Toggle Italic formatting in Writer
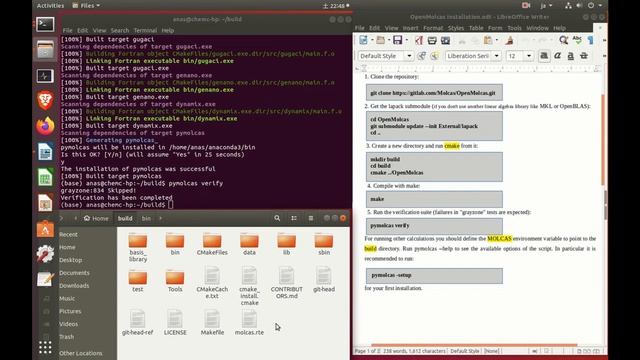Viewport: 640px width, 360px height. click(x=558, y=56)
